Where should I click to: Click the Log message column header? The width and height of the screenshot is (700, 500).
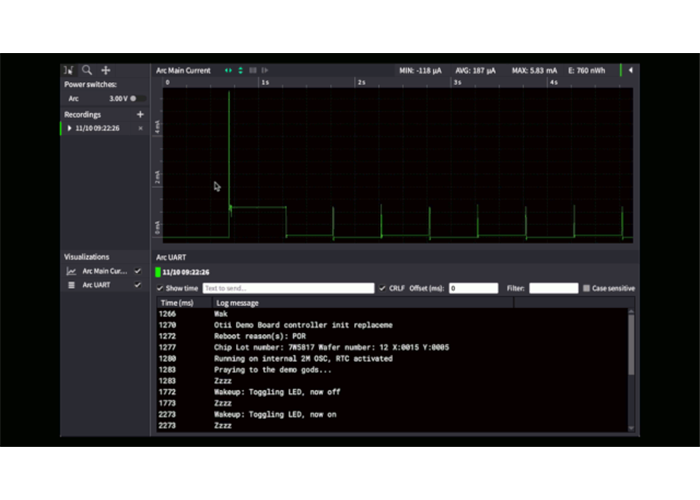click(238, 303)
